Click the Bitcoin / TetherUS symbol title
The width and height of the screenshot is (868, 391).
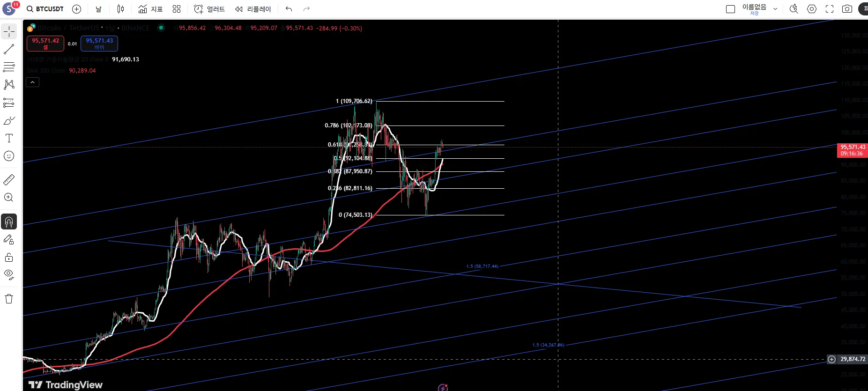[67, 28]
